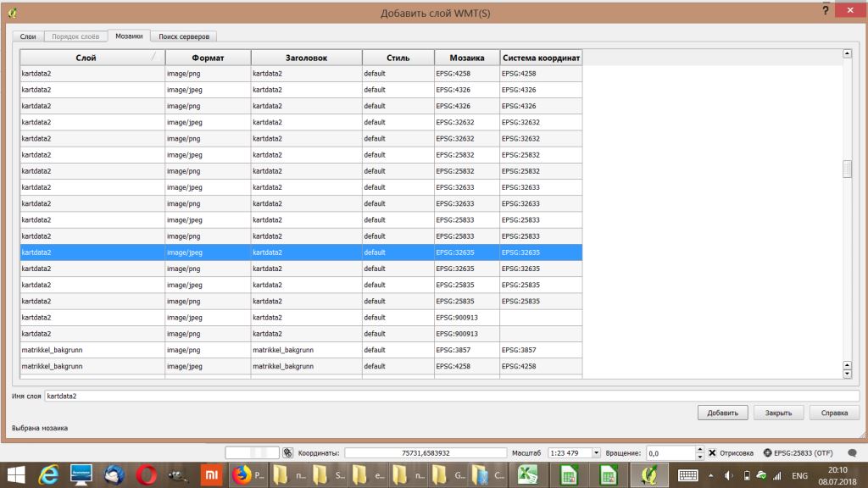
Task: Click the Имя слоя input field
Action: [451, 396]
